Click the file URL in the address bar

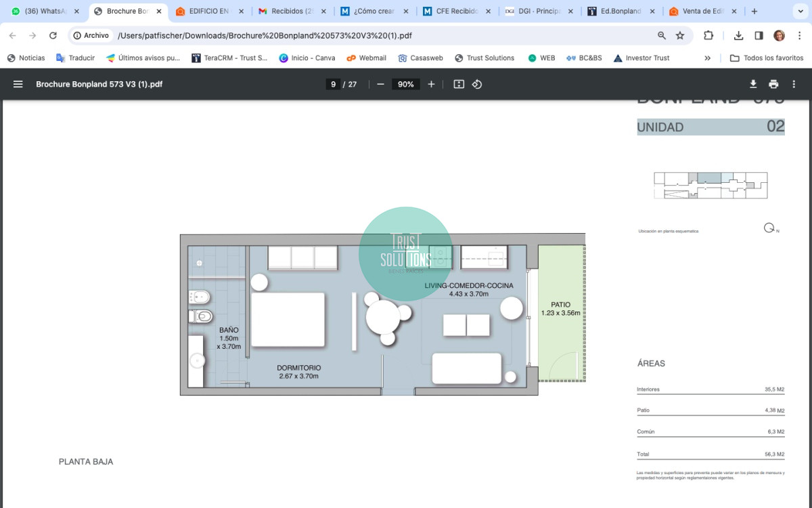[265, 35]
